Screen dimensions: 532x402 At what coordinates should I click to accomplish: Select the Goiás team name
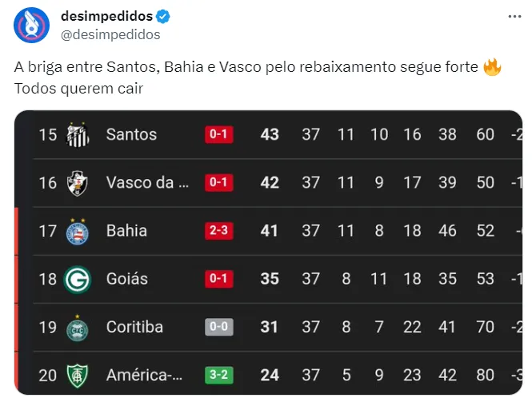coord(126,279)
